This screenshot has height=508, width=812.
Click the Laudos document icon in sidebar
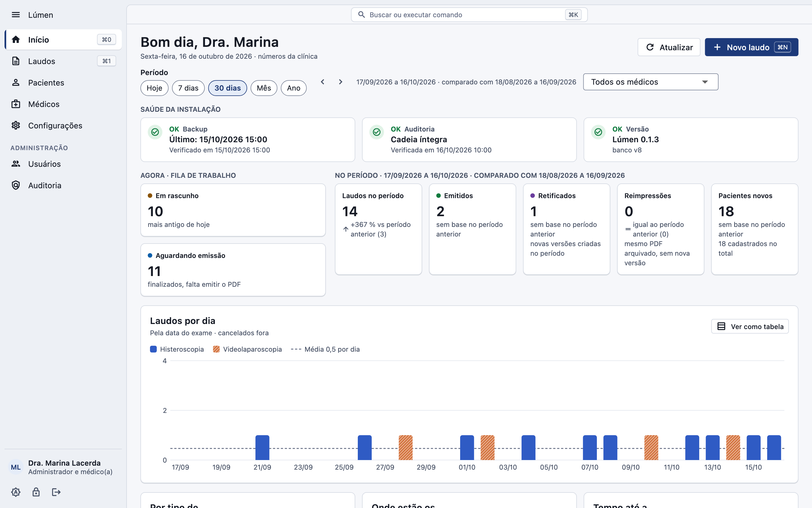coord(16,61)
